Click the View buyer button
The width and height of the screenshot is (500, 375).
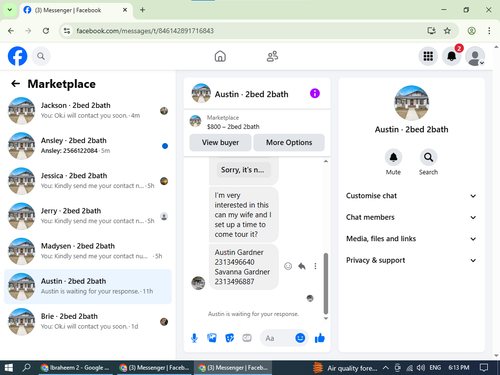(220, 143)
